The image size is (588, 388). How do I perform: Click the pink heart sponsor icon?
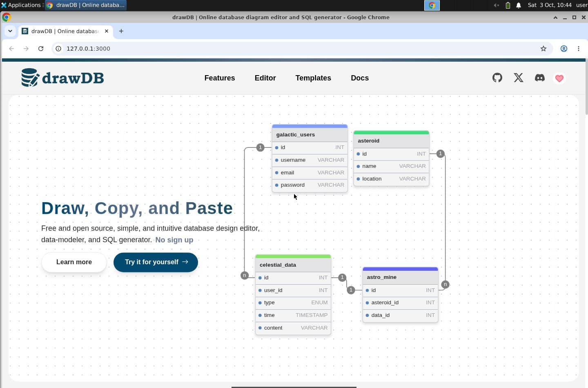point(559,78)
